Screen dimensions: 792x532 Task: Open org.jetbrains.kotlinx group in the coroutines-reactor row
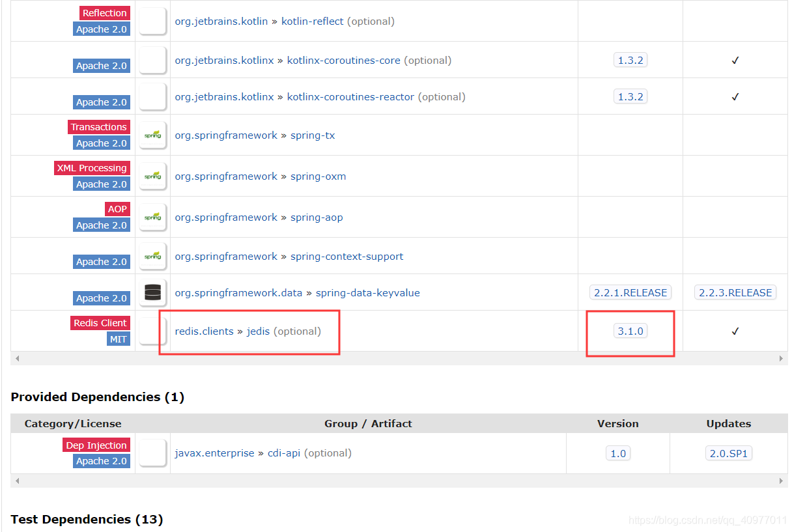225,96
